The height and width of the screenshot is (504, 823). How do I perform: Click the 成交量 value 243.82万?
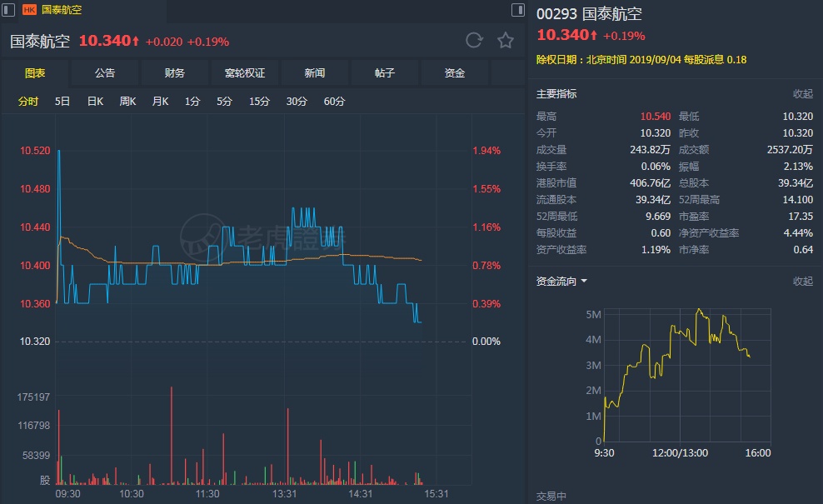click(650, 150)
